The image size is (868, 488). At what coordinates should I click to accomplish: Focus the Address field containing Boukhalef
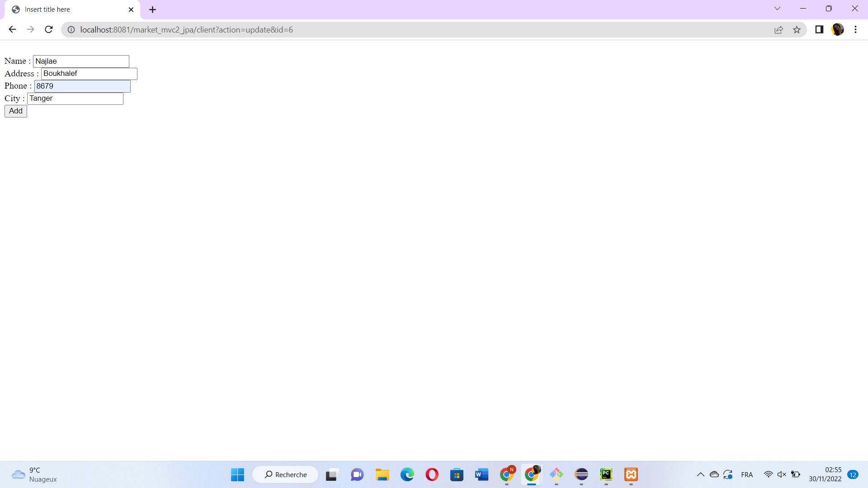89,74
